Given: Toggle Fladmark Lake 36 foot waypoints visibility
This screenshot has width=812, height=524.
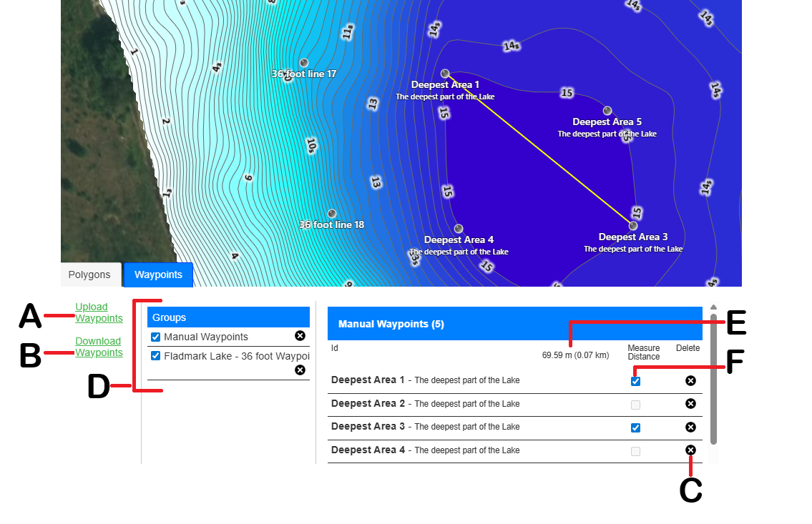Looking at the screenshot, I should pyautogui.click(x=155, y=356).
